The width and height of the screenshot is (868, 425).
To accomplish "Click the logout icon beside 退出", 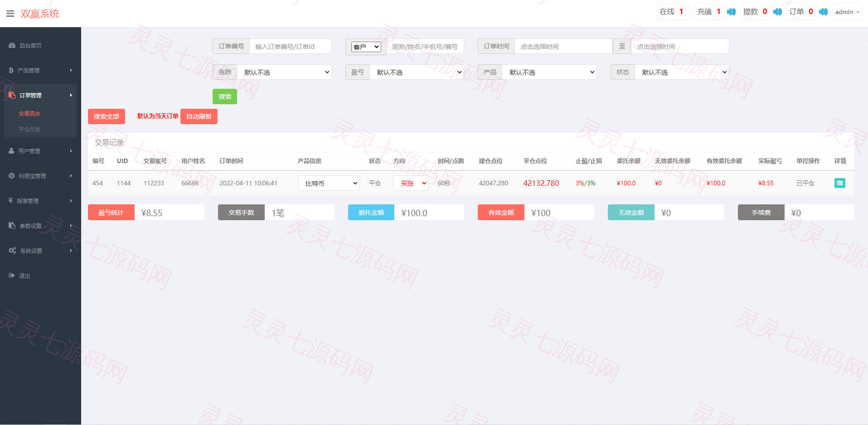I will [11, 275].
